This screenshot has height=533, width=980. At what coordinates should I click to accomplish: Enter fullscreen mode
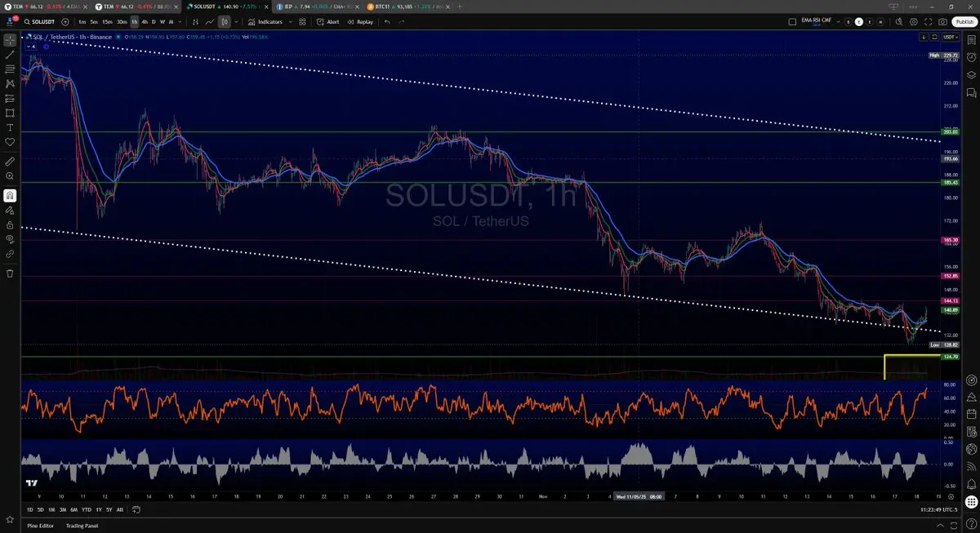pyautogui.click(x=929, y=22)
